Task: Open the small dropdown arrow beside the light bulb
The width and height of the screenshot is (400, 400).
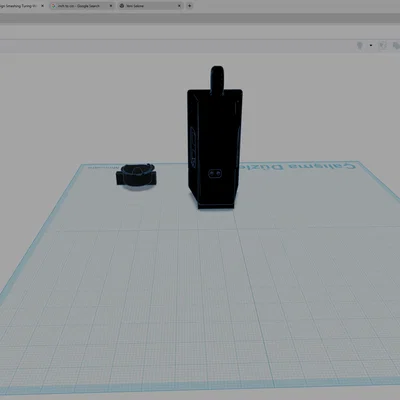Action: pos(371,46)
